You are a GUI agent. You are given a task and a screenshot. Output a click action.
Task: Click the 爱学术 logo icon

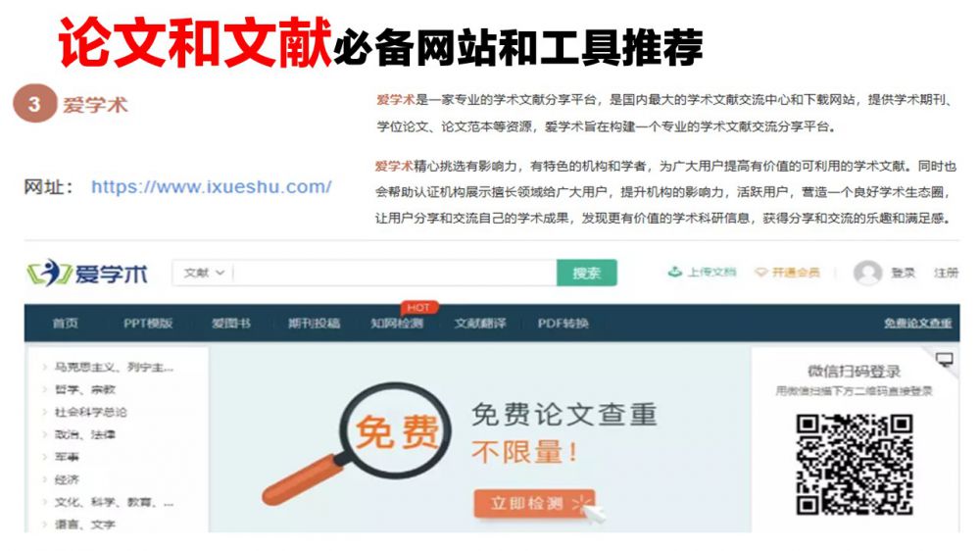49,274
